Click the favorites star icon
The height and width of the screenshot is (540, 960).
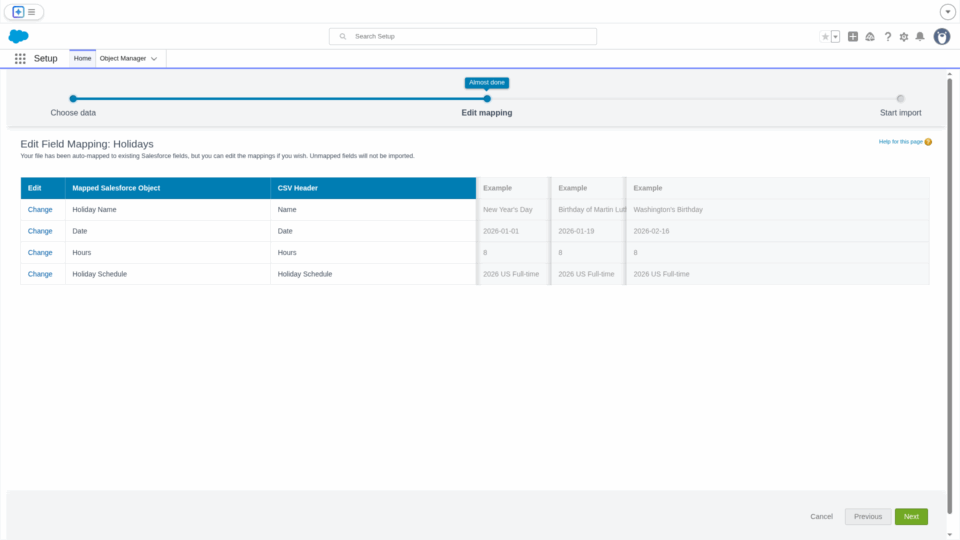[x=825, y=37]
